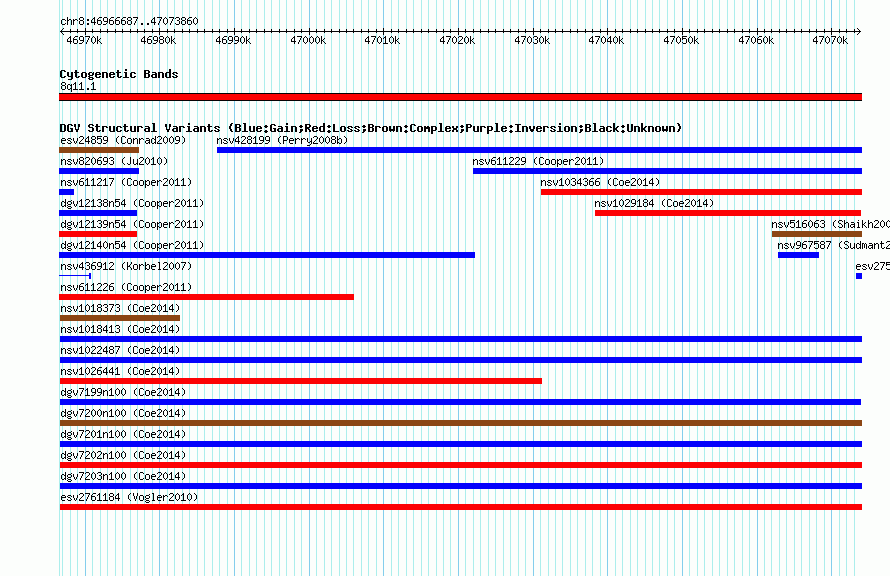
Task: Click the red dgv12139n54 loss bar
Action: (x=98, y=234)
